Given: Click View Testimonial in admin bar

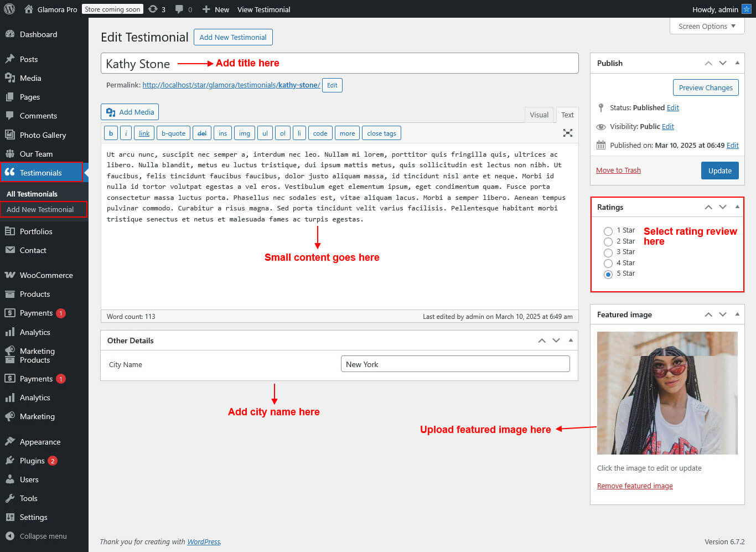Looking at the screenshot, I should coord(263,9).
